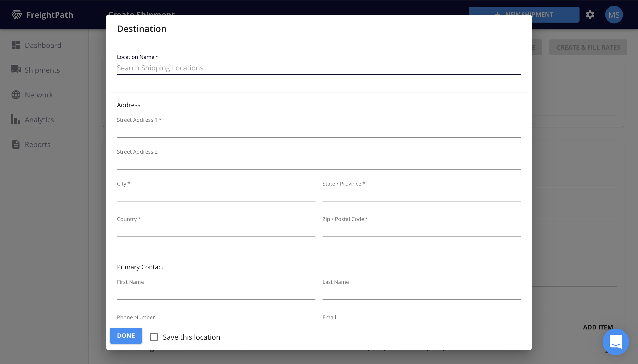The height and width of the screenshot is (364, 638).
Task: Click the FreightPath logo icon
Action: [17, 15]
